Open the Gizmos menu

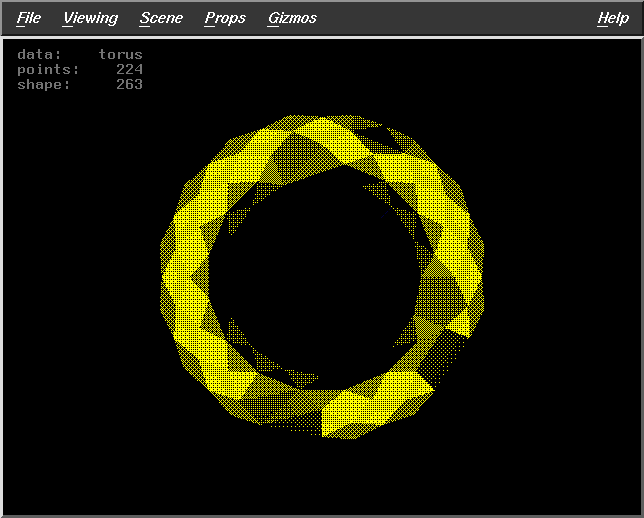coord(292,18)
